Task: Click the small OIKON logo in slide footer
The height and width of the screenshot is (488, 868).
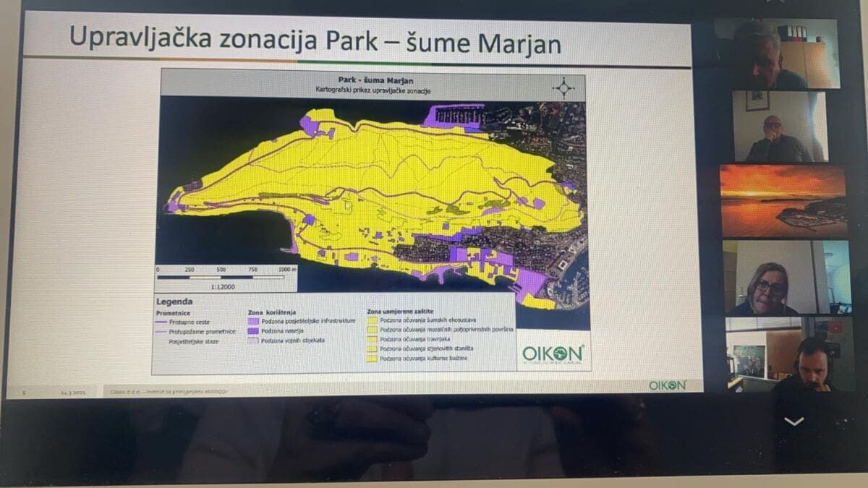Action: (667, 385)
